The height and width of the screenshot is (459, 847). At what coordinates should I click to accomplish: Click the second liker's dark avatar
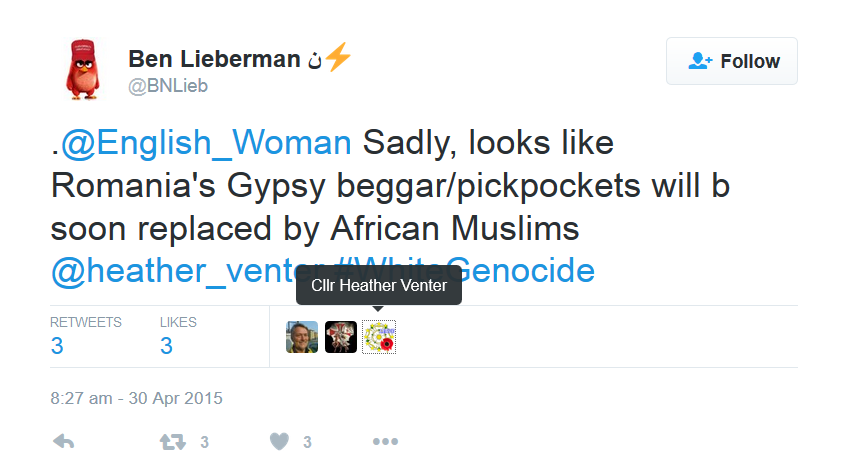341,337
